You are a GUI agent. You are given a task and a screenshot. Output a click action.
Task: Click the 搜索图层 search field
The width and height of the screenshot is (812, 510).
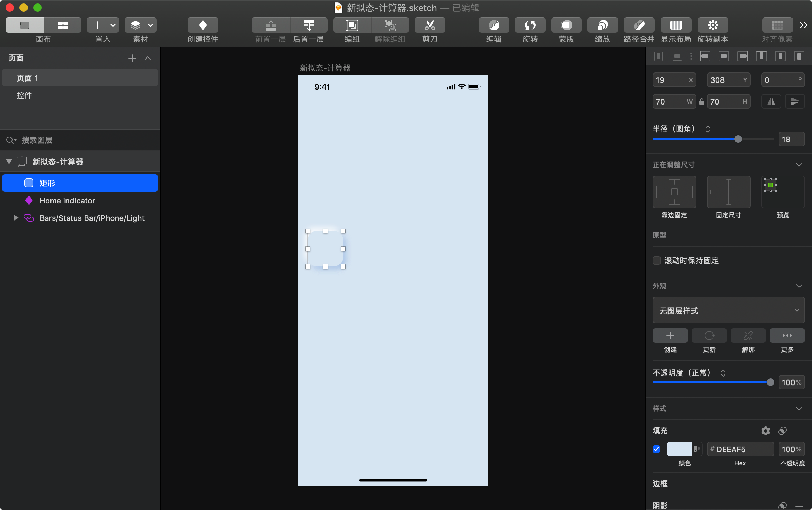pyautogui.click(x=80, y=140)
